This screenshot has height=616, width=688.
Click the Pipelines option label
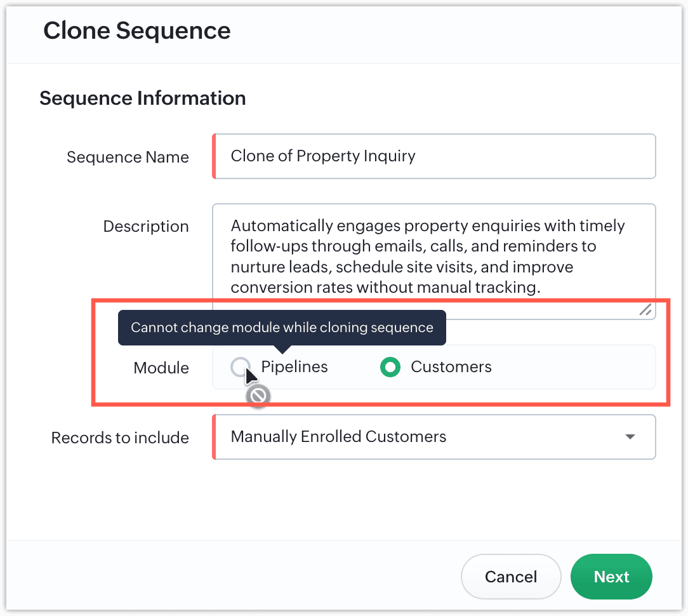tap(294, 366)
